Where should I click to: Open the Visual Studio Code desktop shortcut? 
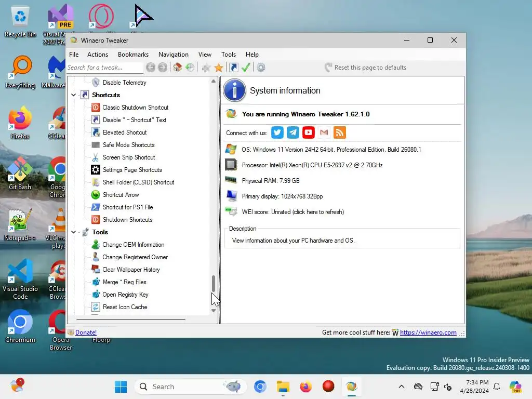coord(20,279)
